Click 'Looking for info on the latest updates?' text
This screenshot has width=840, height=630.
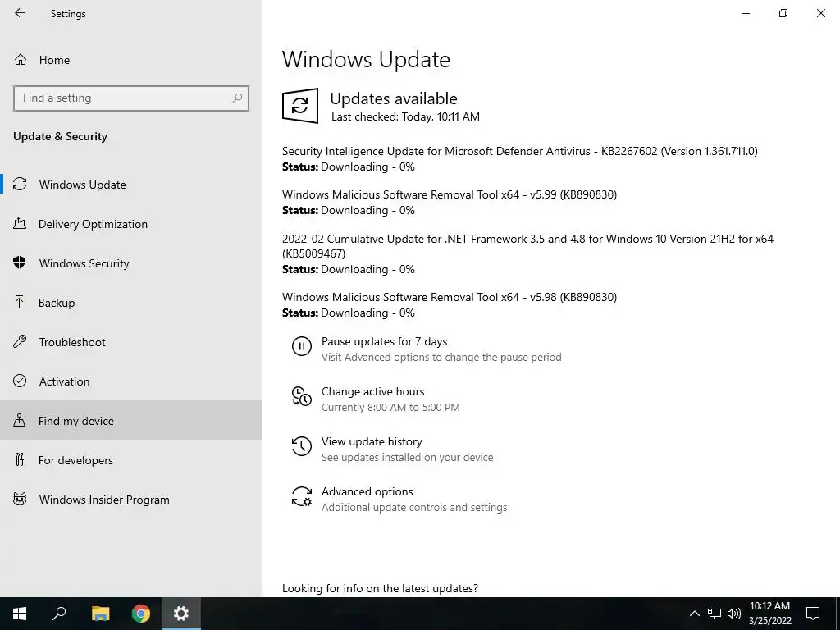click(x=380, y=588)
